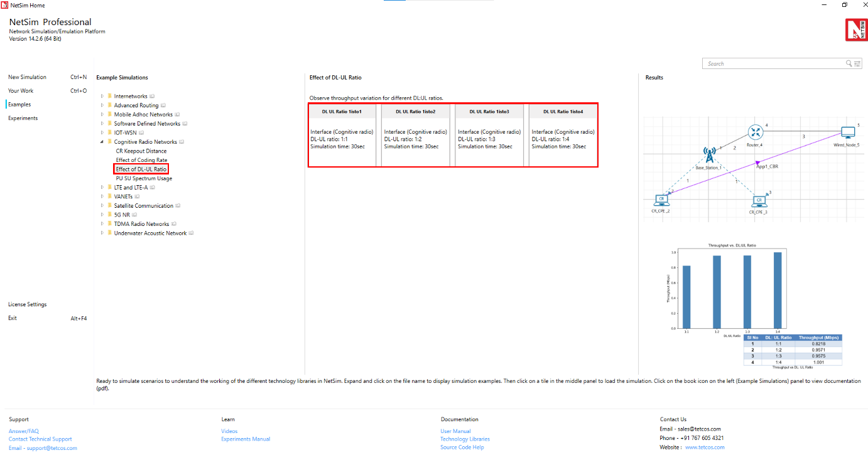868x455 pixels.
Task: Click the search magnifier icon
Action: [x=849, y=63]
